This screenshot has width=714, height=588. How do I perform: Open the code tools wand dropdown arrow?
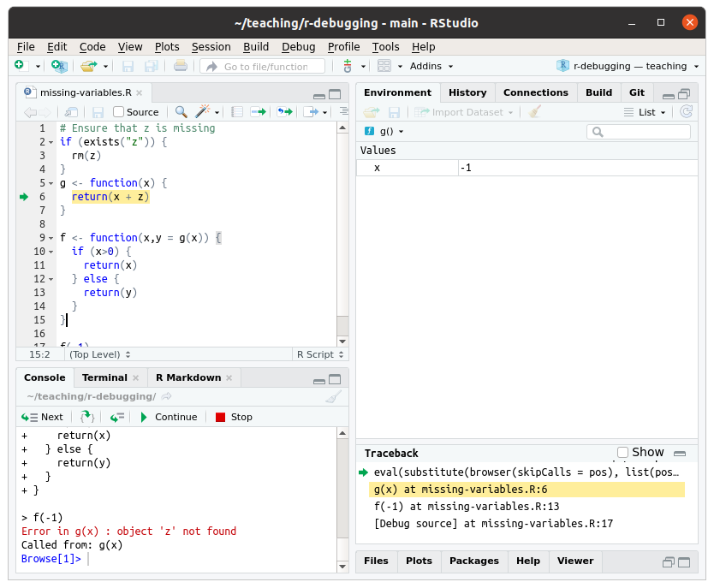pyautogui.click(x=217, y=112)
